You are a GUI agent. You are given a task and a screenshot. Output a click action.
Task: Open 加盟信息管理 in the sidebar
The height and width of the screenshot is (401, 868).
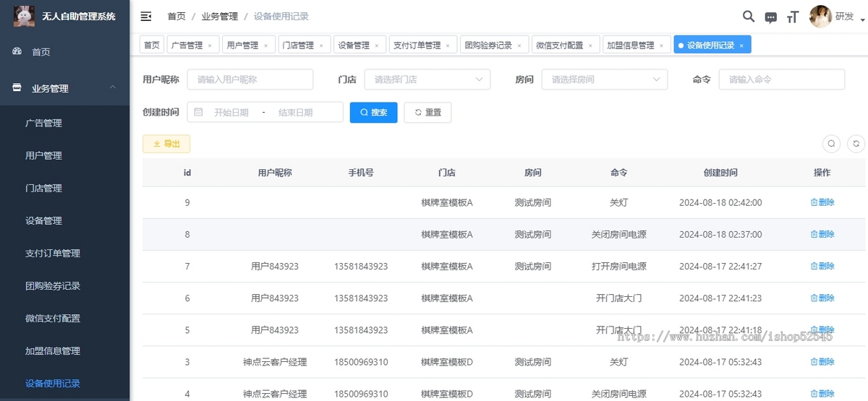point(53,350)
